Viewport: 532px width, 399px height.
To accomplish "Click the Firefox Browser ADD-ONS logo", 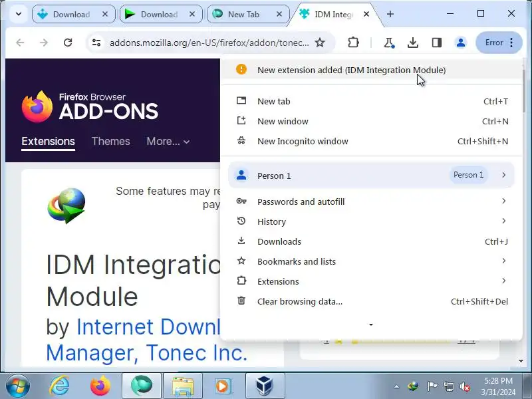I will (x=90, y=106).
